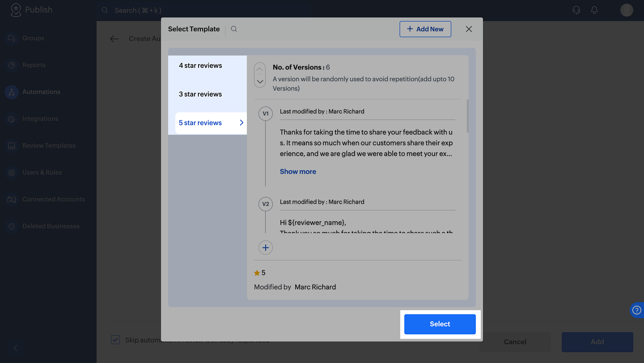
Task: Open the user profile avatar
Action: coord(627,10)
